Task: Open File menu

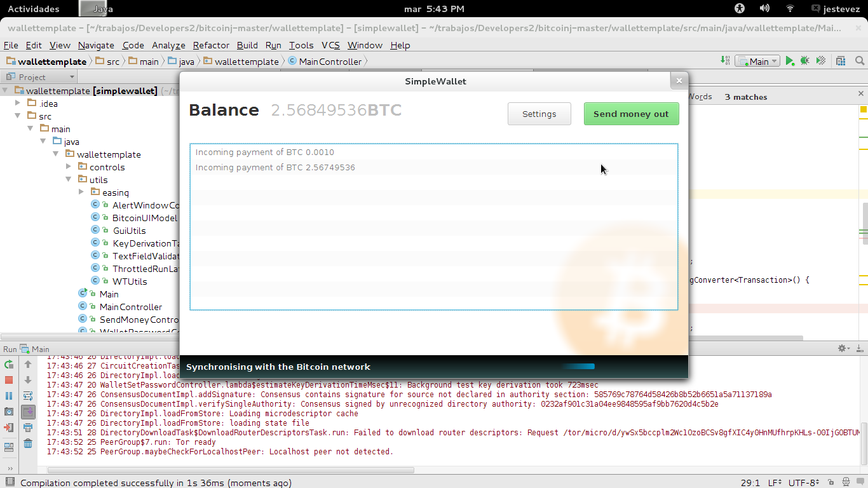Action: pos(11,45)
